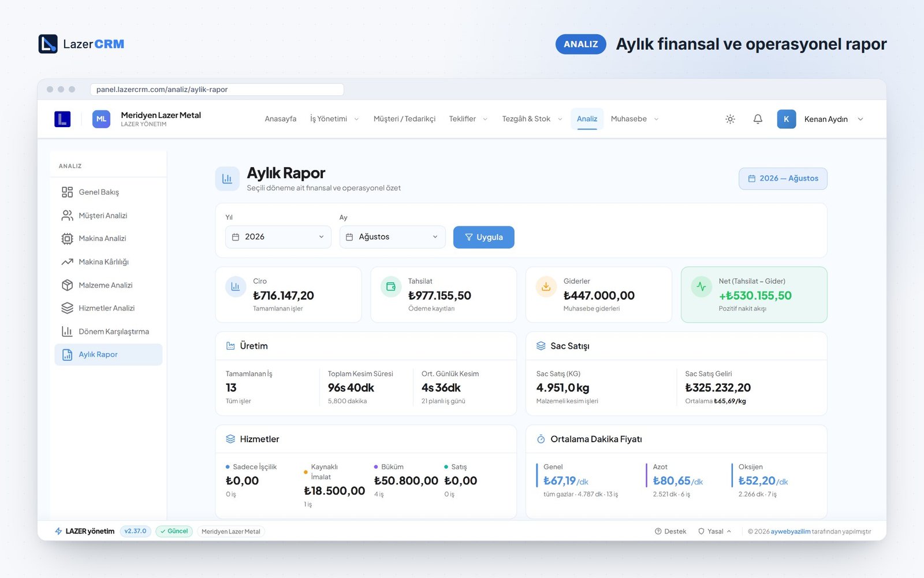The width and height of the screenshot is (924, 578).
Task: Select the Analiz navbar tab
Action: [x=587, y=119]
